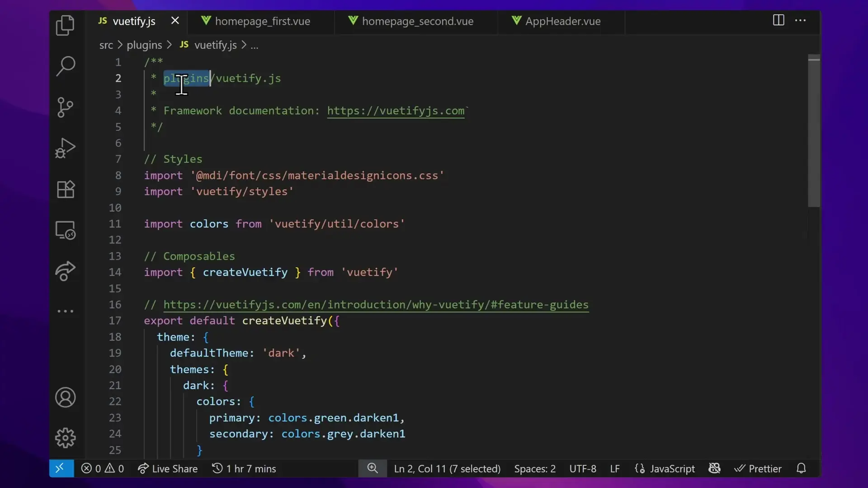This screenshot has height=488, width=868.
Task: Click 'vuetify/util/colors' import string
Action: point(337,224)
